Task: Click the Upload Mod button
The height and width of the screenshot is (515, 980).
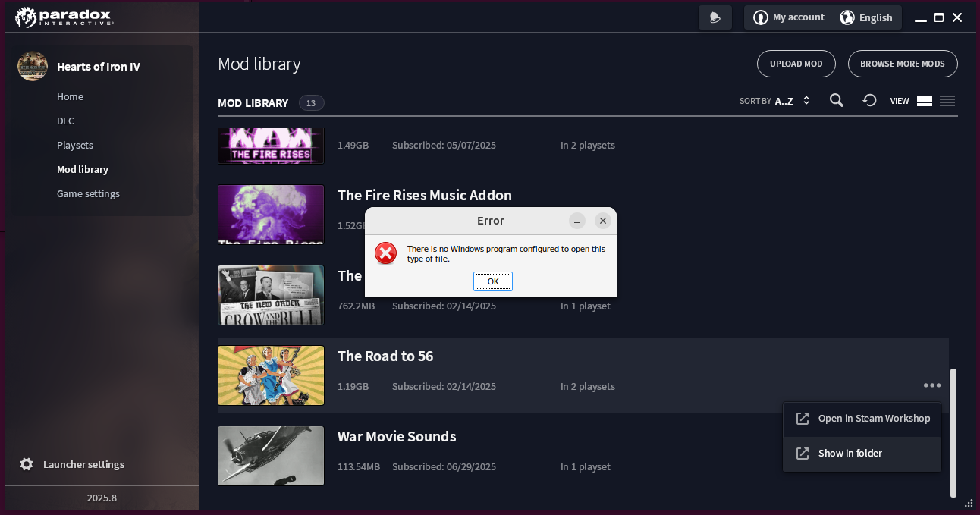Action: point(796,64)
